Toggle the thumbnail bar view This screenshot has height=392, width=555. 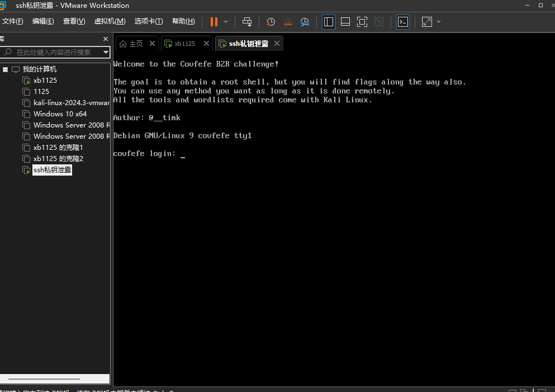pyautogui.click(x=345, y=22)
